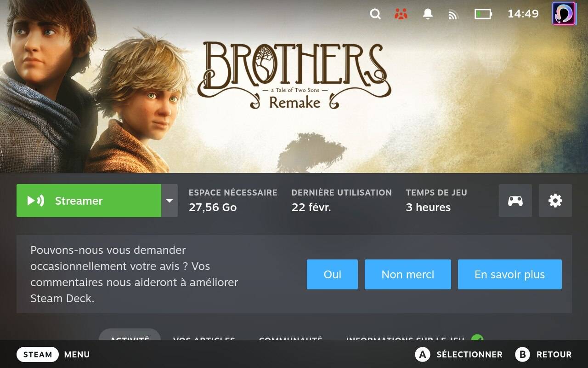Screen dimensions: 588x368
Task: Open notifications bell icon
Action: (428, 14)
